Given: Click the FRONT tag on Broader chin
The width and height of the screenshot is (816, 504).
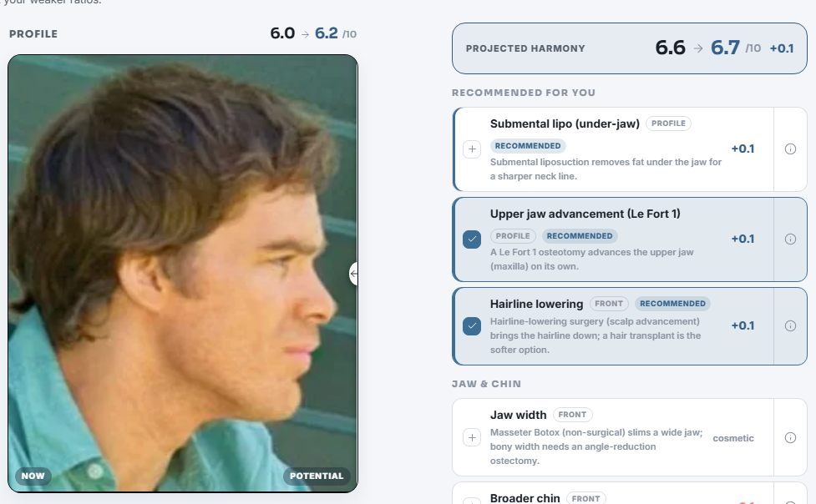Looking at the screenshot, I should (x=586, y=498).
